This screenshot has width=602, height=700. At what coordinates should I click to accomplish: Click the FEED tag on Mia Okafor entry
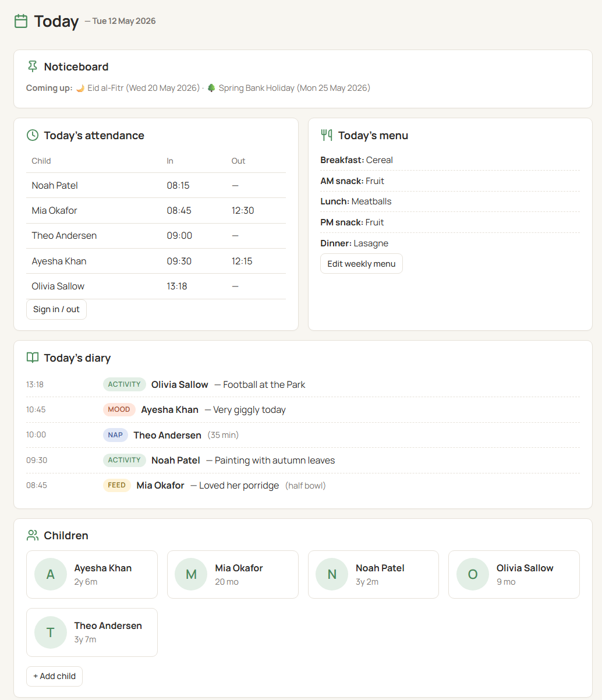117,485
